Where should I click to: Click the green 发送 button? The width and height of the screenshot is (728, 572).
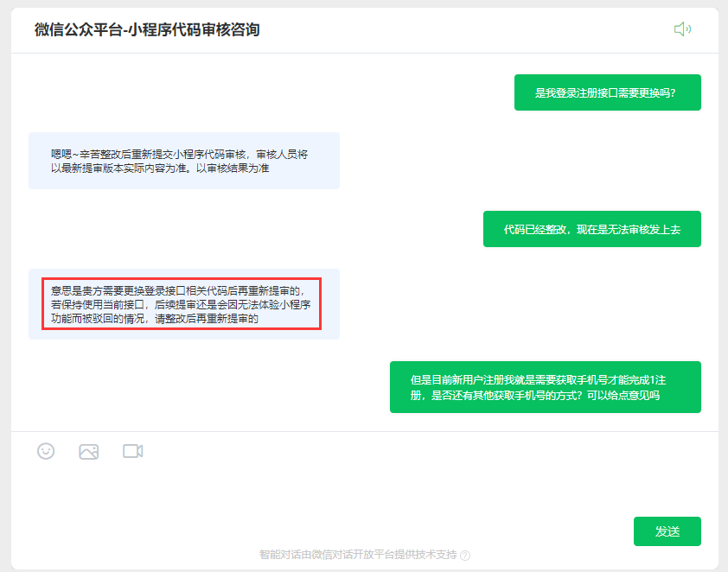click(667, 531)
